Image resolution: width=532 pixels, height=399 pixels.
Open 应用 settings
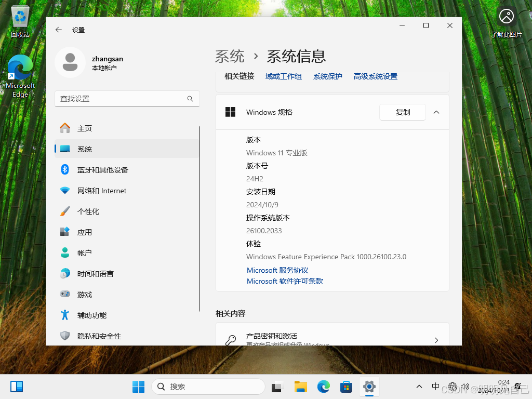pos(127,232)
